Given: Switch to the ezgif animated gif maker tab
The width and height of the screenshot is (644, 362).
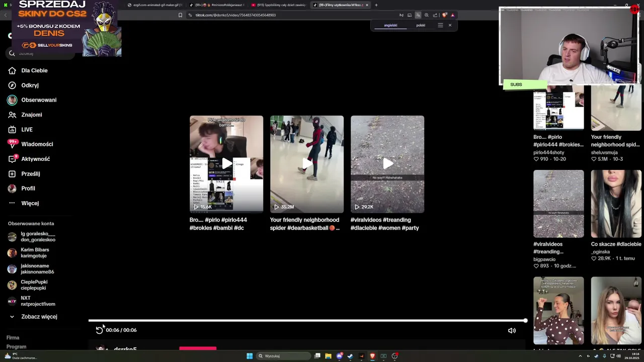Looking at the screenshot, I should point(154,5).
